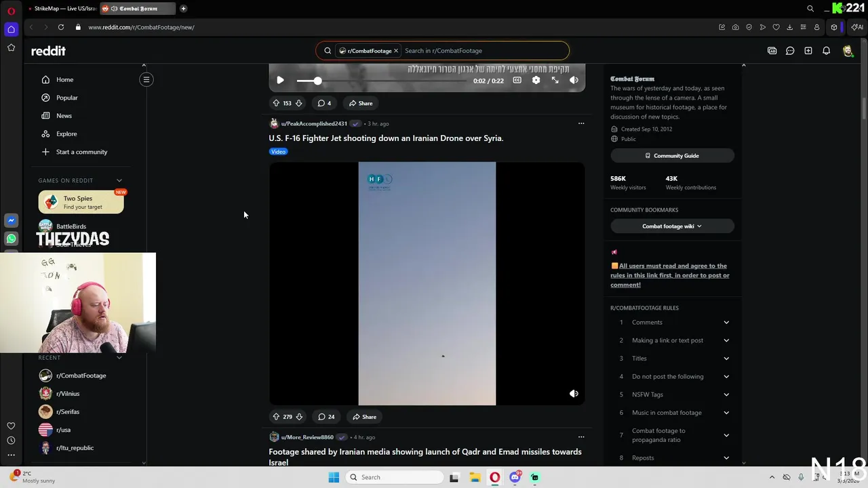Collapse the left navigation sidebar
This screenshot has width=868, height=488.
pos(146,79)
